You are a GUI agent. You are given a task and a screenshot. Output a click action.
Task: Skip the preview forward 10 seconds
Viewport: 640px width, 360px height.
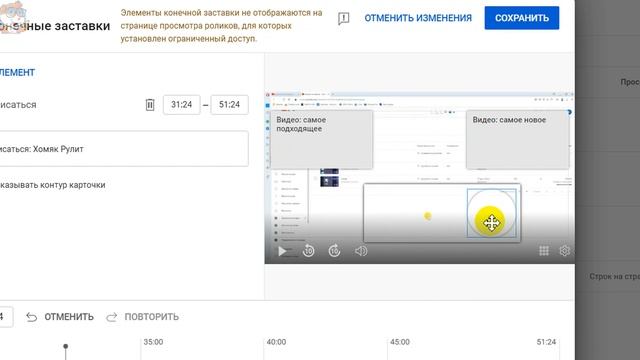click(x=335, y=251)
